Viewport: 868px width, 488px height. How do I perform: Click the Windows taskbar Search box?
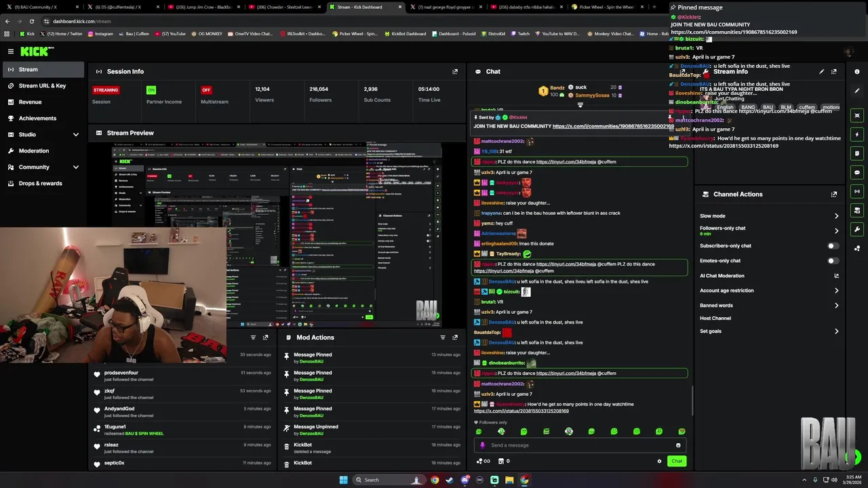point(388,480)
